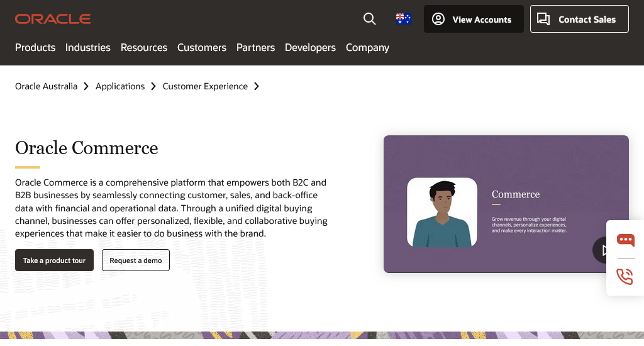The image size is (644, 346).
Task: Play the Commerce video
Action: (604, 250)
